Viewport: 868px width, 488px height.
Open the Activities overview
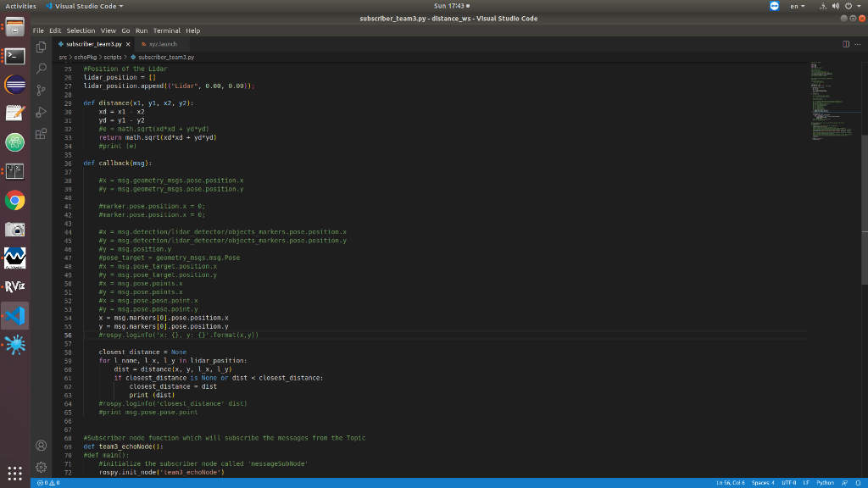tap(20, 6)
